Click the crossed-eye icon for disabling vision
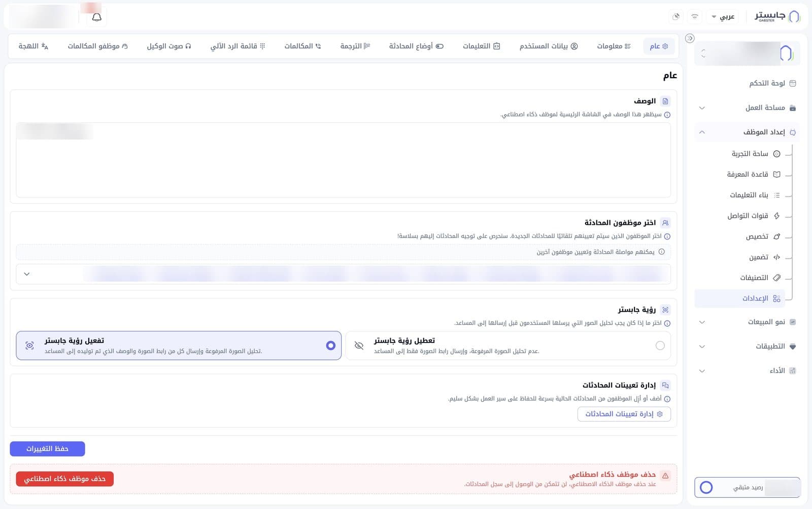The height and width of the screenshot is (509, 812). (x=359, y=346)
